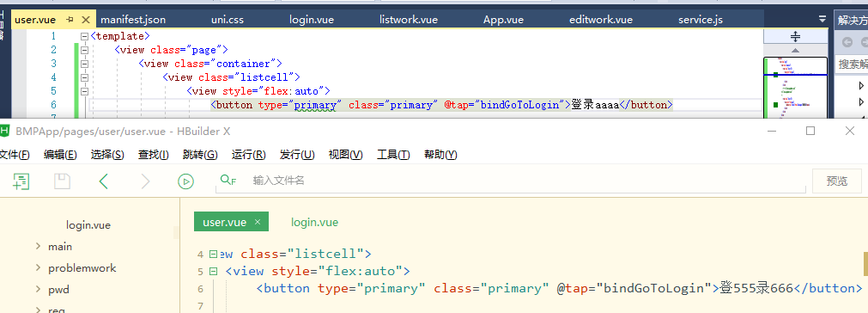Open the 发行(U) menu
This screenshot has height=313, width=868.
(297, 155)
